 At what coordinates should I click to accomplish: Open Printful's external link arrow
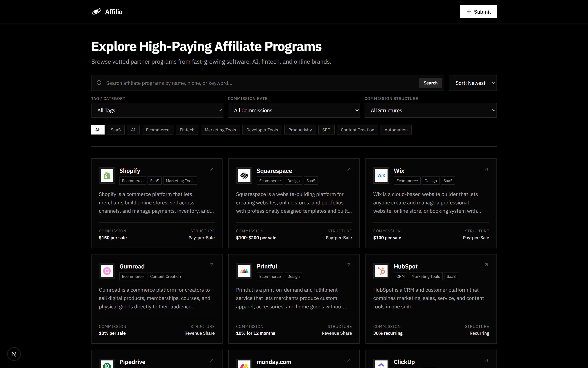(x=349, y=265)
